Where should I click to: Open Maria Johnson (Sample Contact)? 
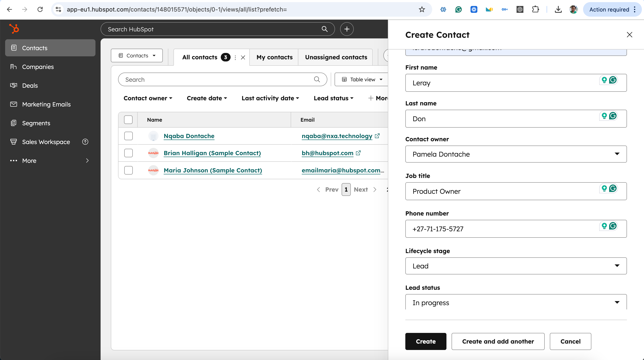[213, 170]
